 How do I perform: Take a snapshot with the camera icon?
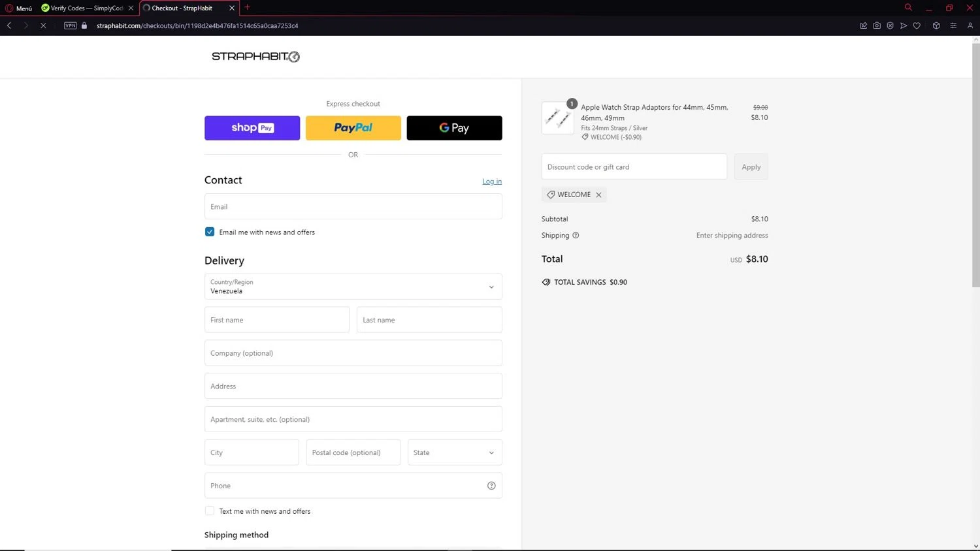tap(877, 25)
